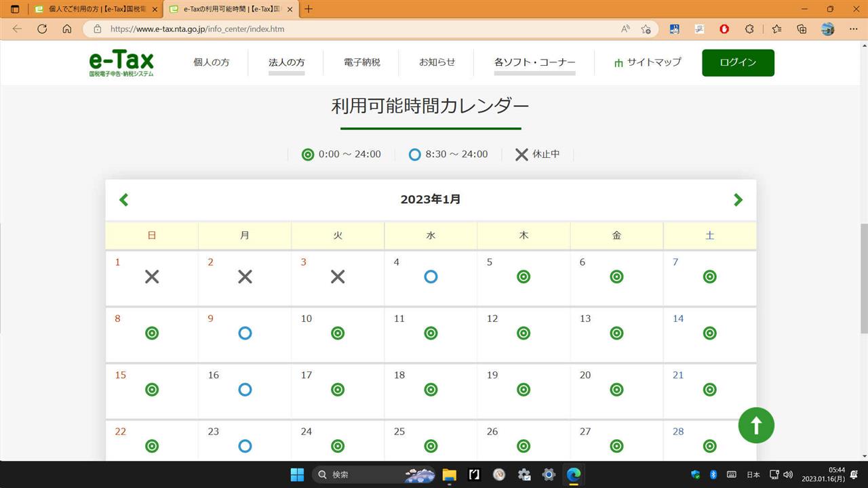Click the Microsoft Edge taskbar icon
Viewport: 868px width, 488px height.
point(574,474)
